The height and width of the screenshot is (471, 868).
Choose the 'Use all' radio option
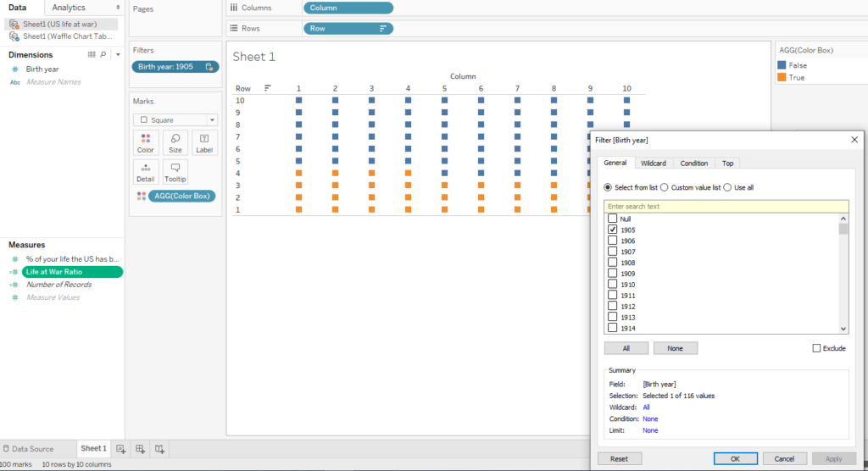pos(727,187)
